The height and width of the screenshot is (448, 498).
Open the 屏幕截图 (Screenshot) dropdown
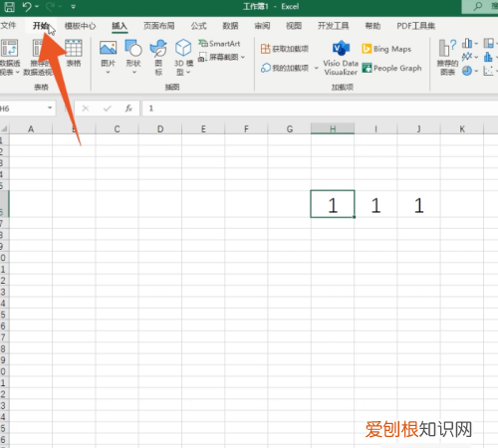pyautogui.click(x=221, y=57)
